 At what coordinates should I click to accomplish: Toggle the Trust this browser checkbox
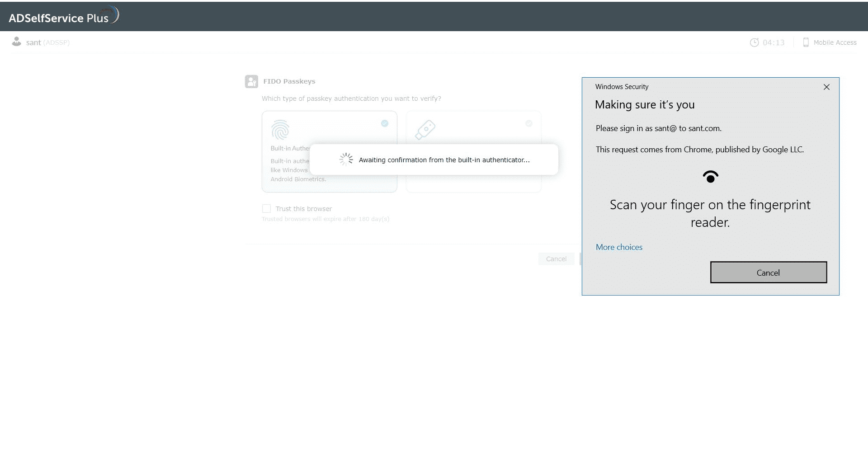click(x=266, y=208)
